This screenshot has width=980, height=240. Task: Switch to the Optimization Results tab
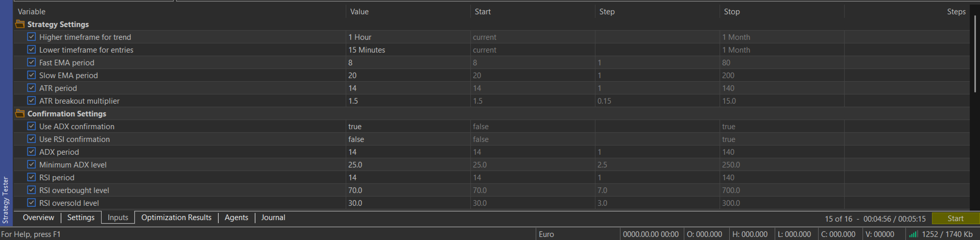click(176, 218)
